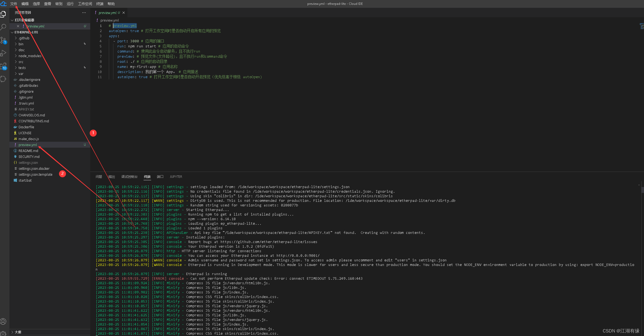Expand the src folder

point(50,62)
